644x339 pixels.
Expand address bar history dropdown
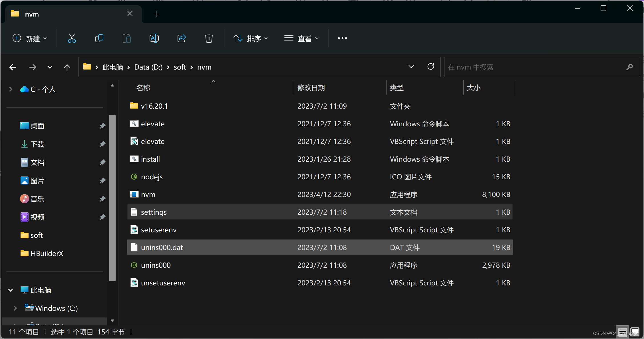click(x=411, y=67)
